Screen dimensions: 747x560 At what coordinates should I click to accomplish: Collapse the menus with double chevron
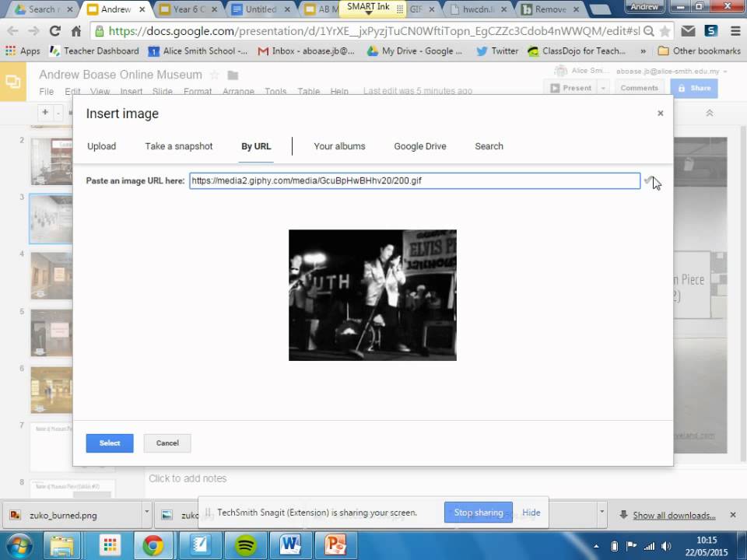tap(710, 114)
